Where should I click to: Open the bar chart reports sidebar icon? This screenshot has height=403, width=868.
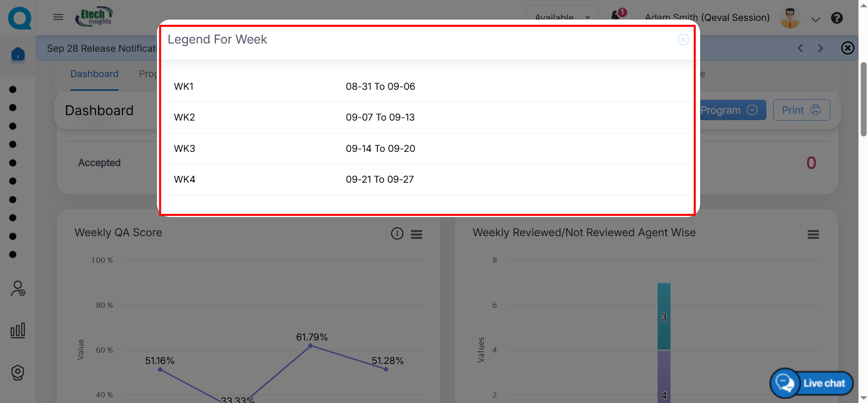pos(18,330)
